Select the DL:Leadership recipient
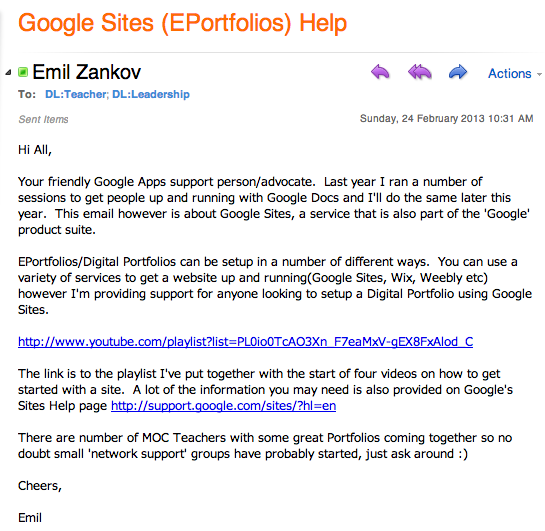 (151, 94)
